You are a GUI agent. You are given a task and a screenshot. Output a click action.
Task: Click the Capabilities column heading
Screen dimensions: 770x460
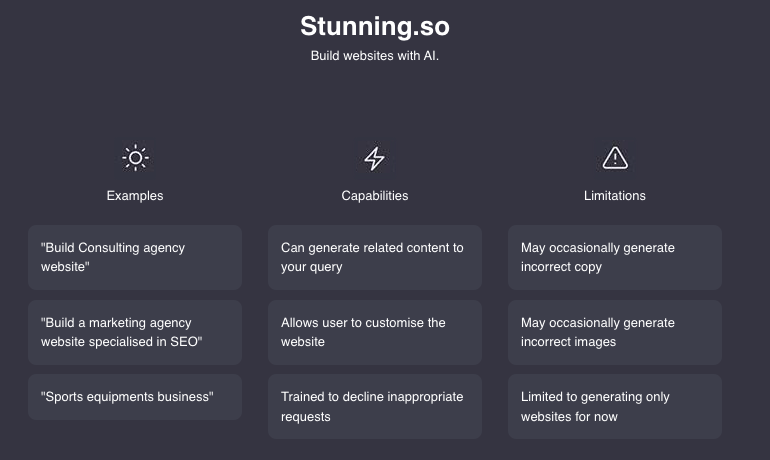(x=375, y=196)
